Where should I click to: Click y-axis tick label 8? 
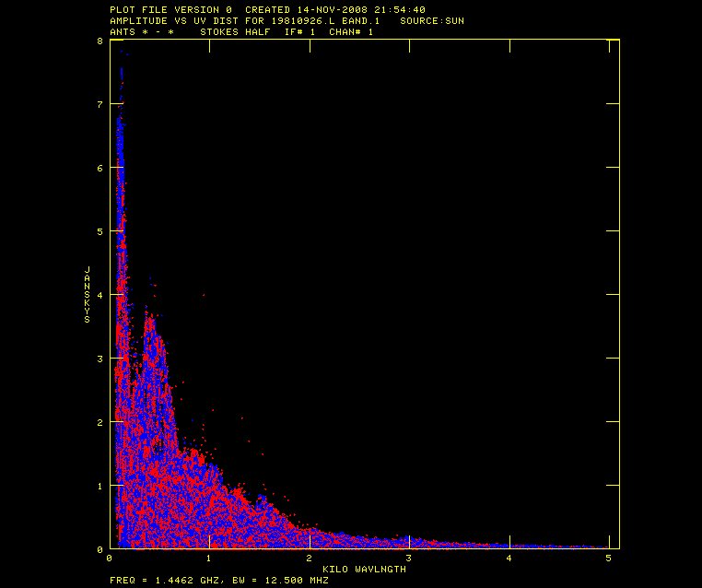(99, 41)
